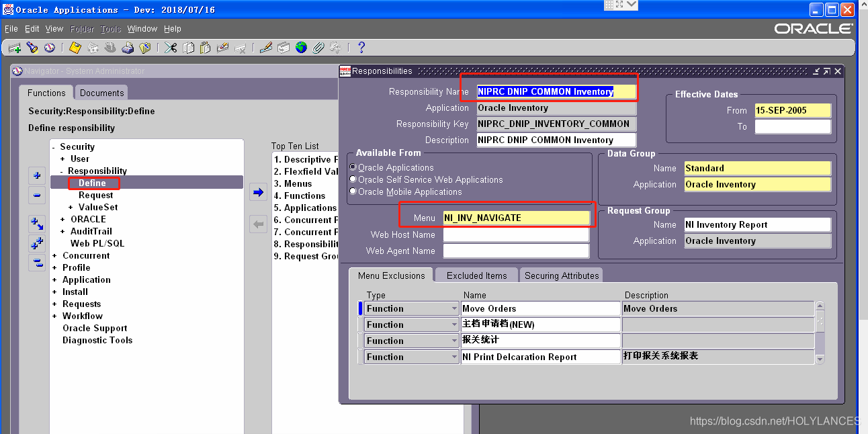This screenshot has width=868, height=434.
Task: Click the Effective Dates To field
Action: click(793, 126)
